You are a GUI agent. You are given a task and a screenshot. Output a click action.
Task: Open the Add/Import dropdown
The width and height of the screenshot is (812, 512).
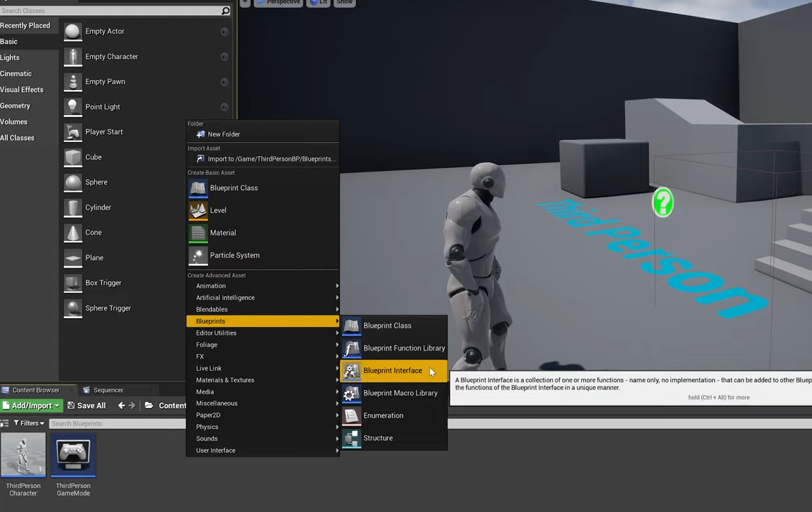(31, 405)
